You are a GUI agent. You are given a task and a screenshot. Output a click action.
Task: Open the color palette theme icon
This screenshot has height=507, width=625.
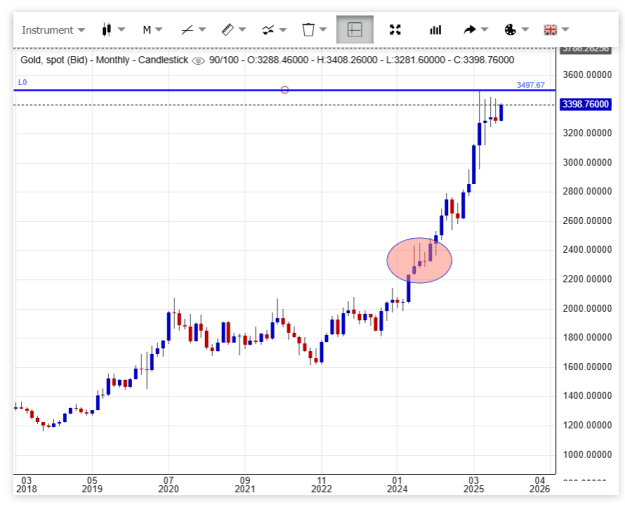click(510, 29)
